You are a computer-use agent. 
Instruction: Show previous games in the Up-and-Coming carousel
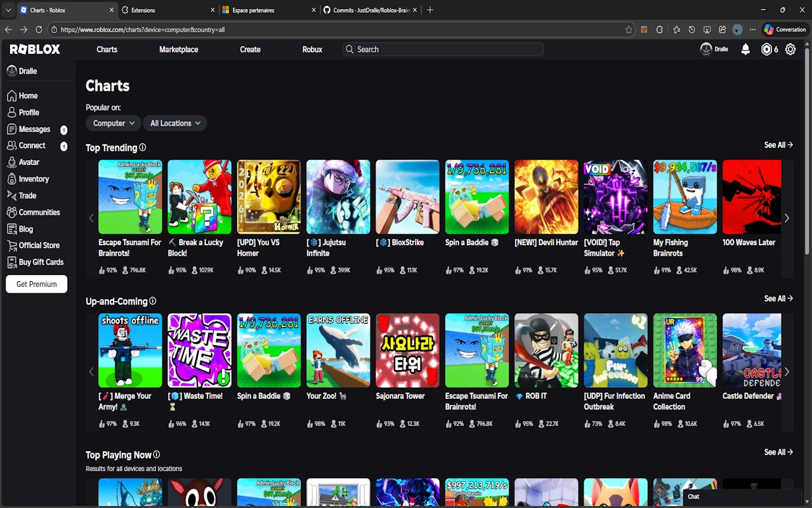[x=91, y=371]
